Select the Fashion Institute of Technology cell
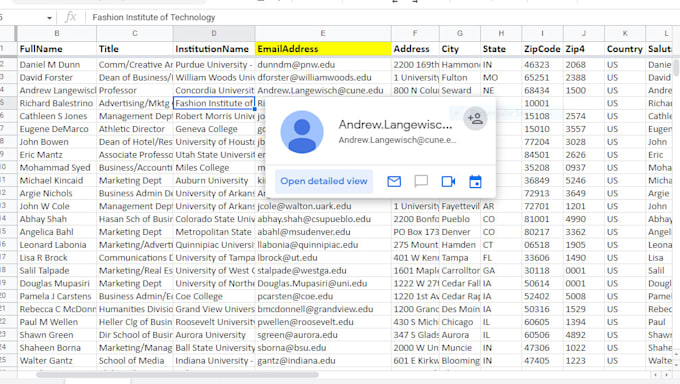The height and width of the screenshot is (384, 680). (214, 103)
